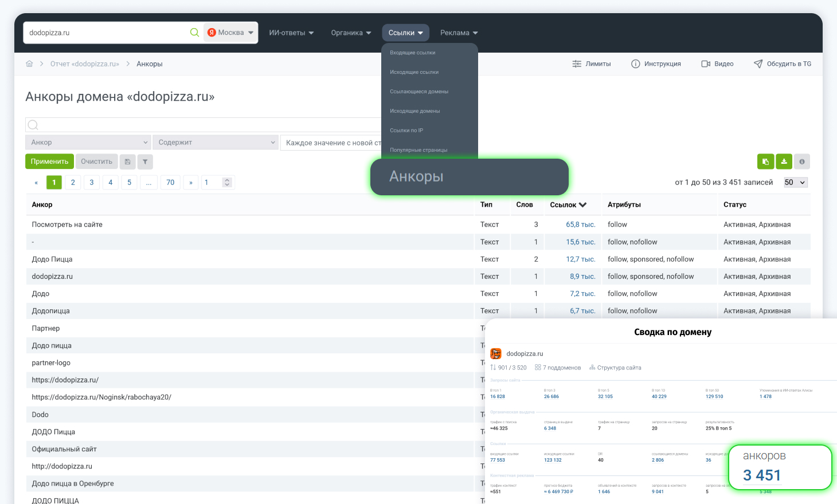Viewport: 837px width, 504px height.
Task: Click the next page » arrow
Action: (x=191, y=183)
